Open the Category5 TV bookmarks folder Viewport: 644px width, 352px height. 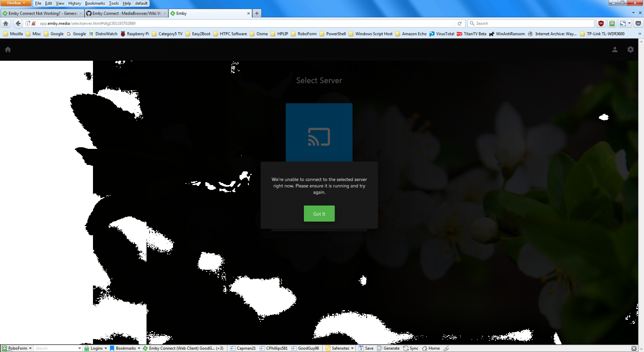(167, 34)
